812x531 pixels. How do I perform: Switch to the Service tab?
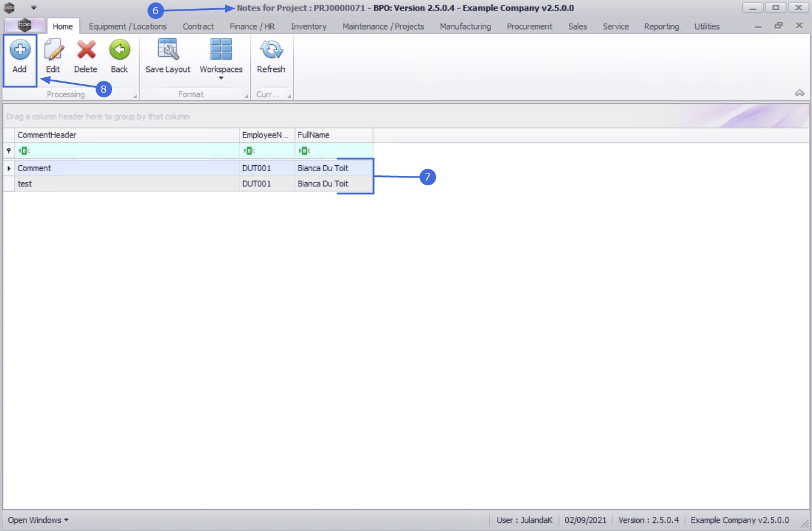coord(615,27)
